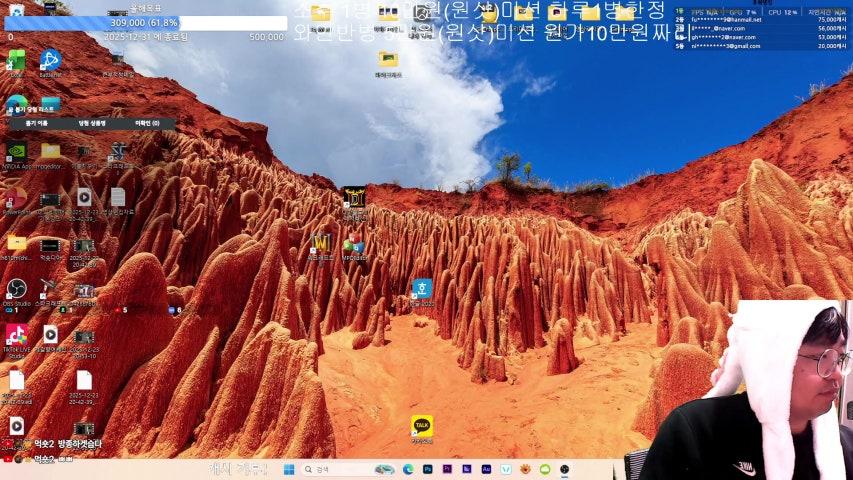Open the PowerPoint desktop shortcut
The height and width of the screenshot is (480, 853).
point(16,197)
